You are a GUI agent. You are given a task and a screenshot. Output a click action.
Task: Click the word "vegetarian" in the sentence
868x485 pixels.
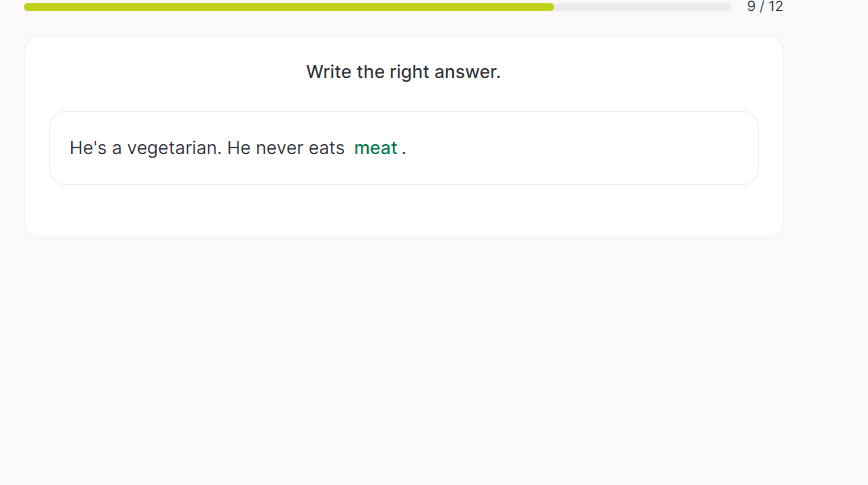(x=173, y=148)
